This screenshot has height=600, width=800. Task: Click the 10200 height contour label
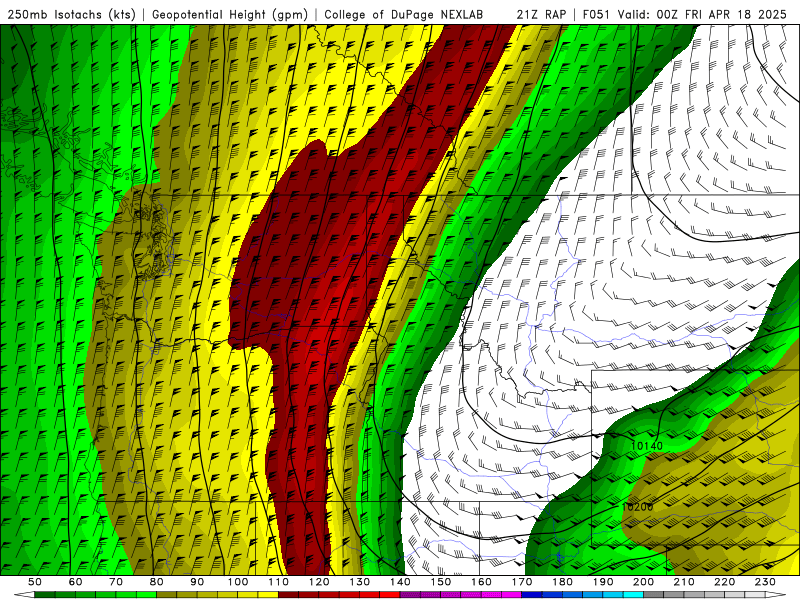pyautogui.click(x=637, y=507)
